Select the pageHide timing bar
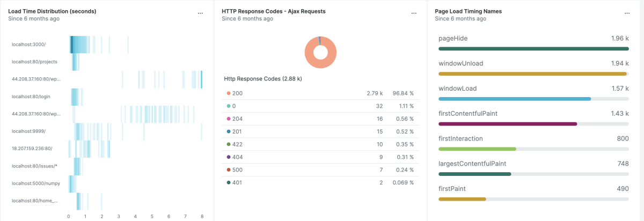 pos(533,49)
